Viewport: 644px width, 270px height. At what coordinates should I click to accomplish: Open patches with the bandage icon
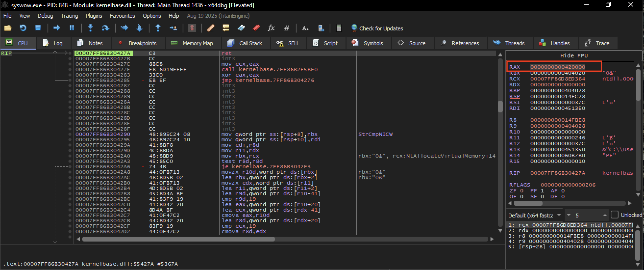[x=211, y=28]
